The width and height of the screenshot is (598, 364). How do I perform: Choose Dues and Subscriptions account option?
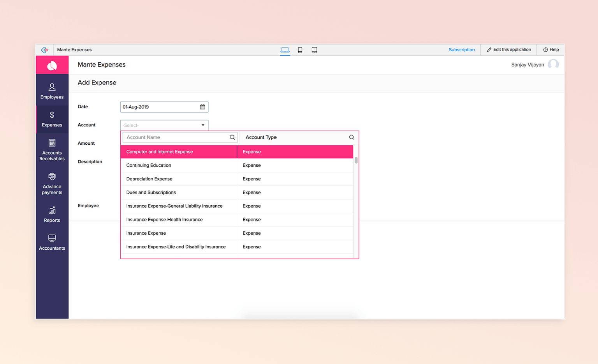[x=151, y=192]
